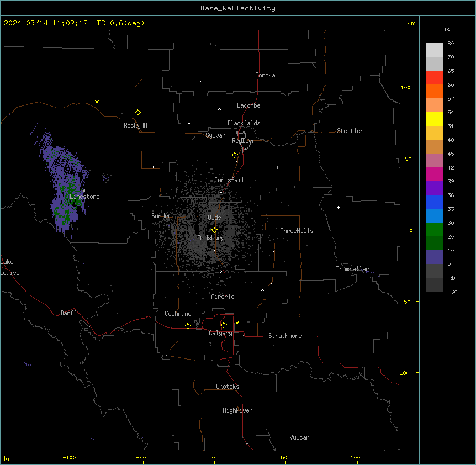This screenshot has height=465, width=476.
Task: Pick the royal blue 33-36 dBZ legend swatch
Action: click(x=434, y=202)
